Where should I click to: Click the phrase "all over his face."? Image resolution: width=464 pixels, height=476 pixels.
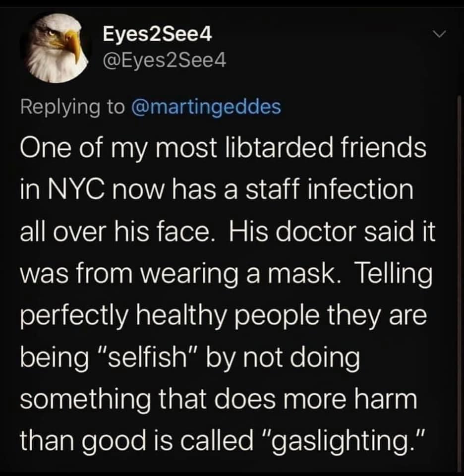(116, 232)
